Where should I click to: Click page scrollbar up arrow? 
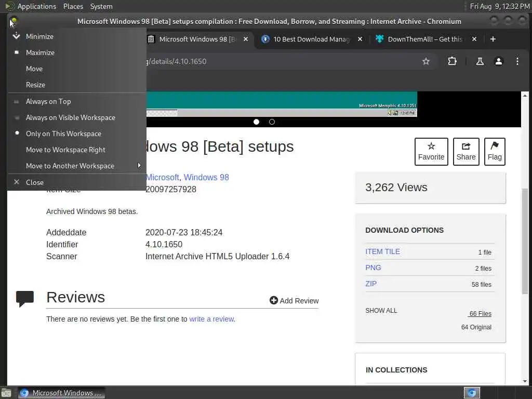pyautogui.click(x=525, y=95)
